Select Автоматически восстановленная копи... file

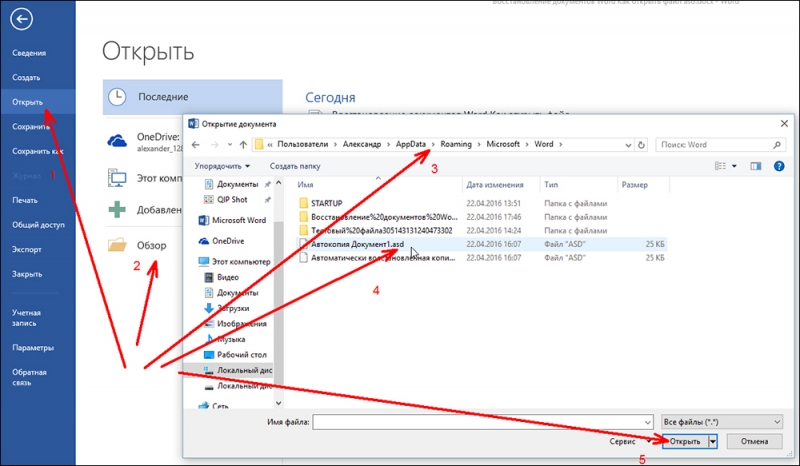pos(383,258)
